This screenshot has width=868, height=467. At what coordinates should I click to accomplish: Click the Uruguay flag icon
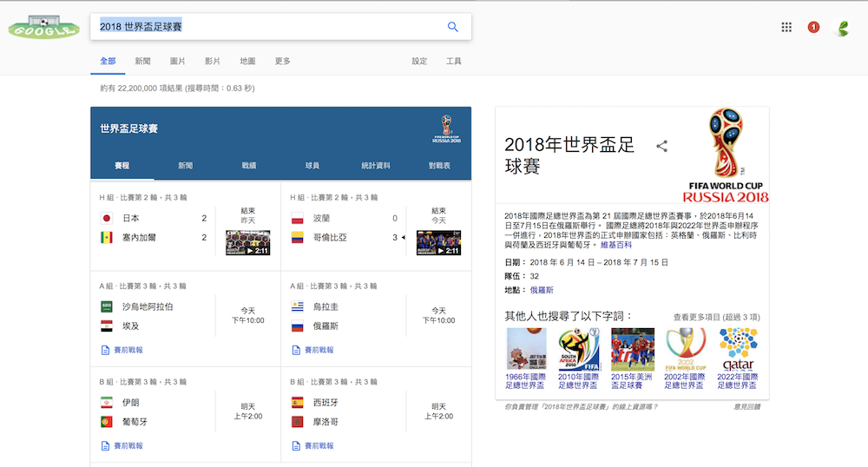pos(297,306)
